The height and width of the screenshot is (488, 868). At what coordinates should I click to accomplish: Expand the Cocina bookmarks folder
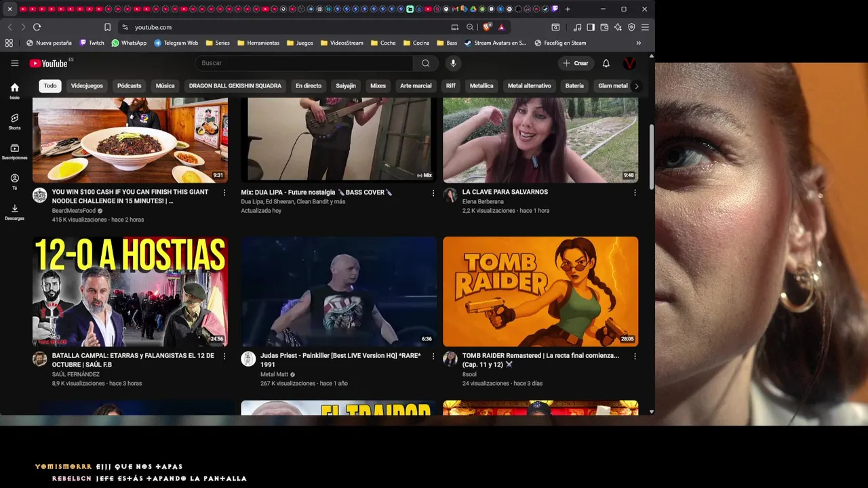416,43
